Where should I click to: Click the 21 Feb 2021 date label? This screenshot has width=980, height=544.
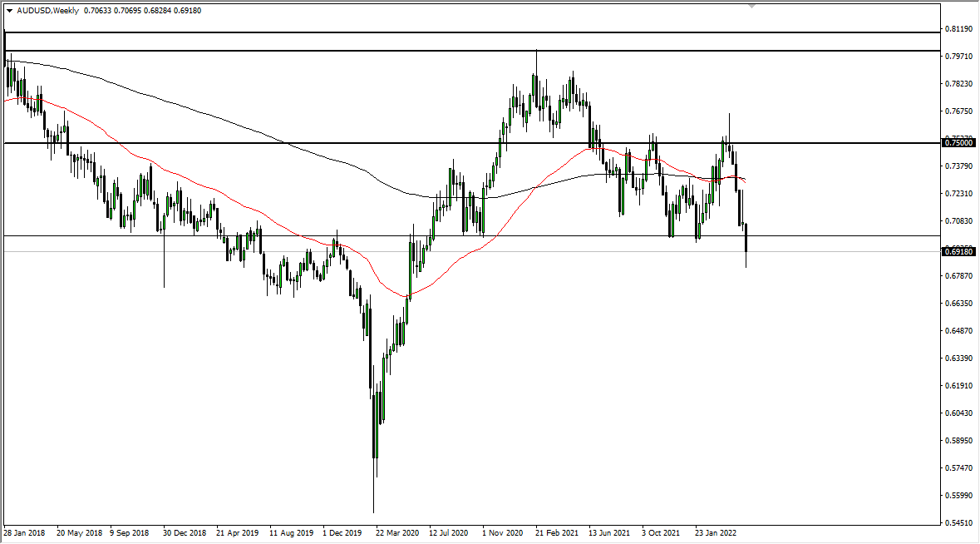557,533
